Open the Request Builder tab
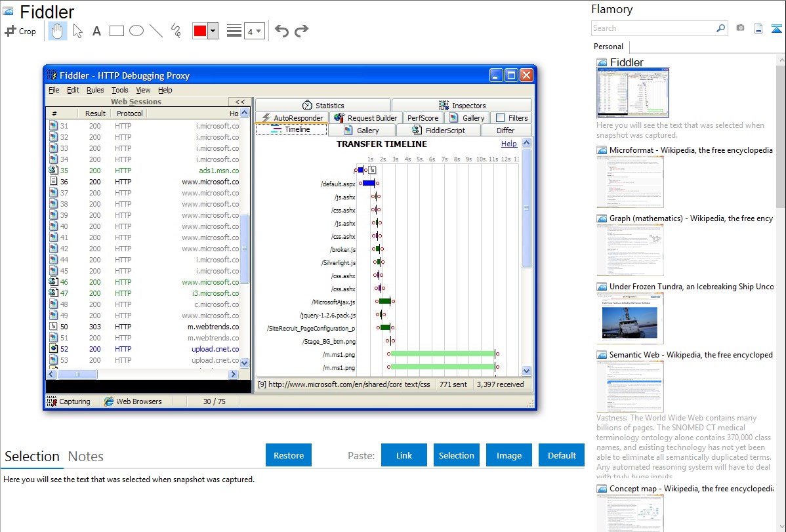 (x=365, y=118)
